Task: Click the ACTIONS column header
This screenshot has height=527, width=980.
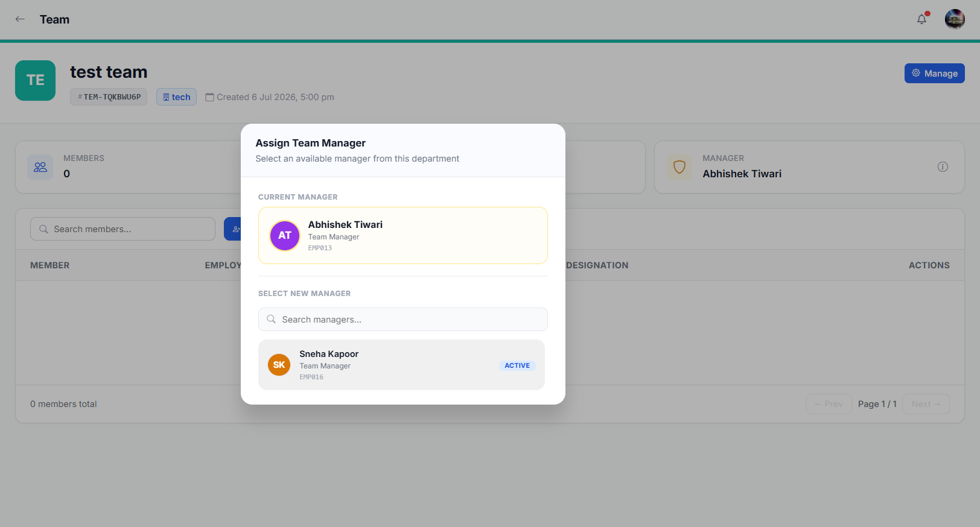Action: tap(929, 265)
